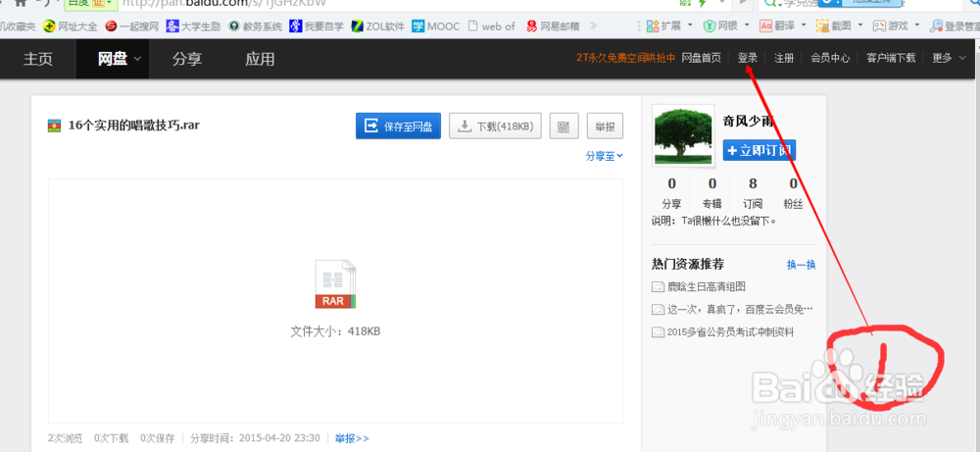Viewport: 980px width, 452px height.
Task: Click the 16个实用的唱歌技巧.rar file name
Action: coord(133,126)
